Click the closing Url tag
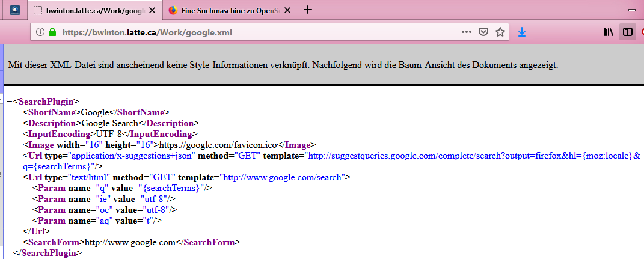Image resolution: width=644 pixels, height=259 pixels. (x=37, y=231)
